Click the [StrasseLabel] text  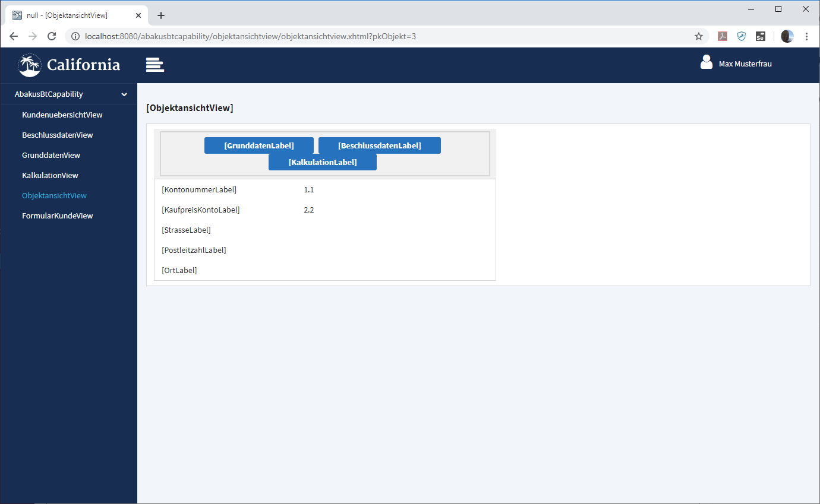tap(186, 230)
